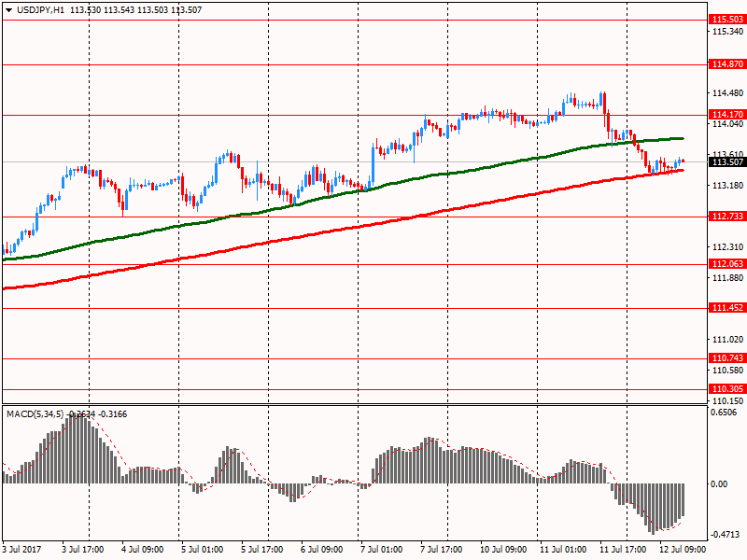Click the 110.150 price scale value
747x560 pixels.
click(727, 401)
